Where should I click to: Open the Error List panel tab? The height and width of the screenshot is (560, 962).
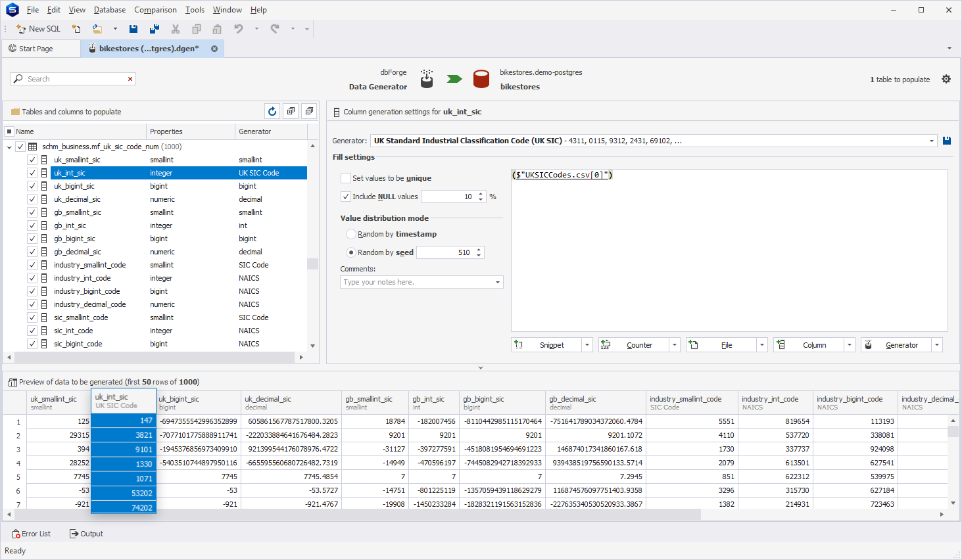[32, 534]
